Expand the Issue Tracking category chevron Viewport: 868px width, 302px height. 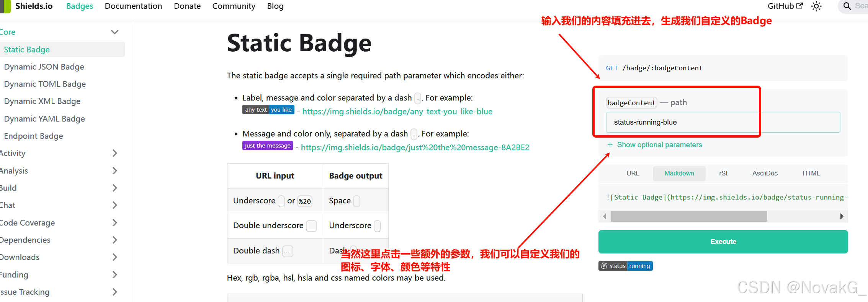tap(114, 292)
